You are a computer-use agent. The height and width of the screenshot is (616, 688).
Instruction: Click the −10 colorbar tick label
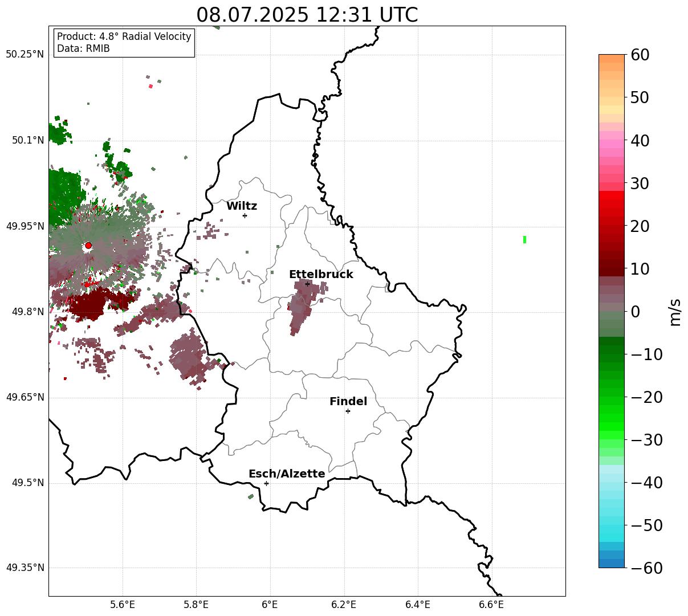(647, 354)
